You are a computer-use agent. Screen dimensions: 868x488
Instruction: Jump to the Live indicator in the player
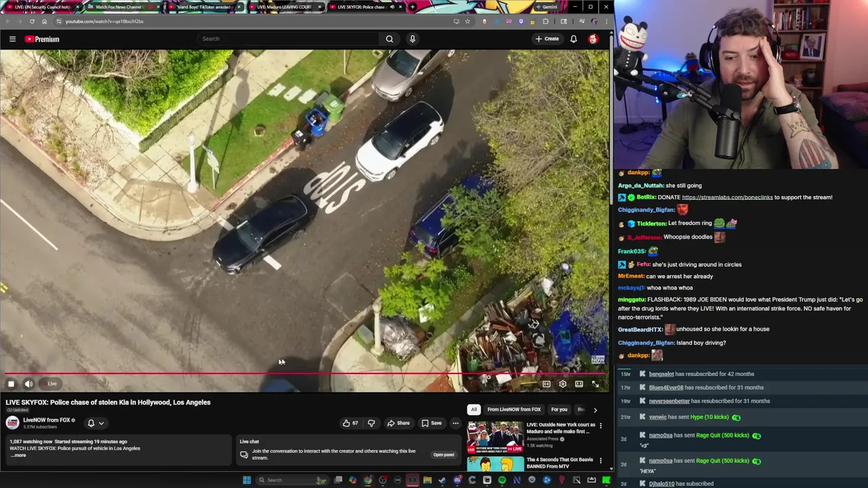[x=50, y=384]
